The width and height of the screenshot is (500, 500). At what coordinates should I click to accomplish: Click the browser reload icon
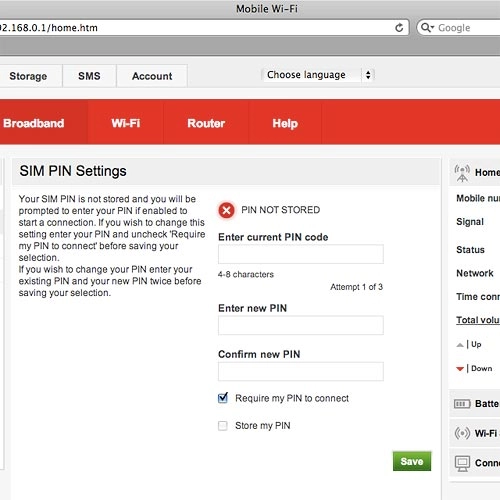point(399,28)
